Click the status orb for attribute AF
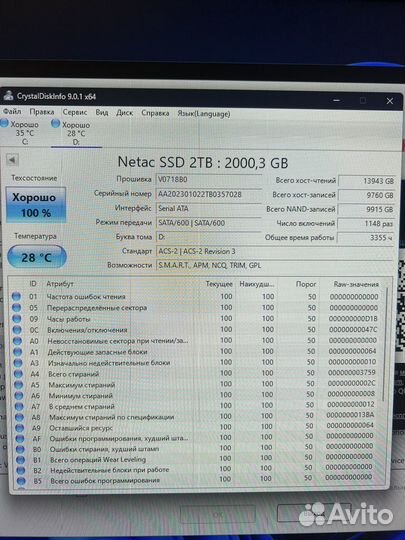 tap(20, 439)
